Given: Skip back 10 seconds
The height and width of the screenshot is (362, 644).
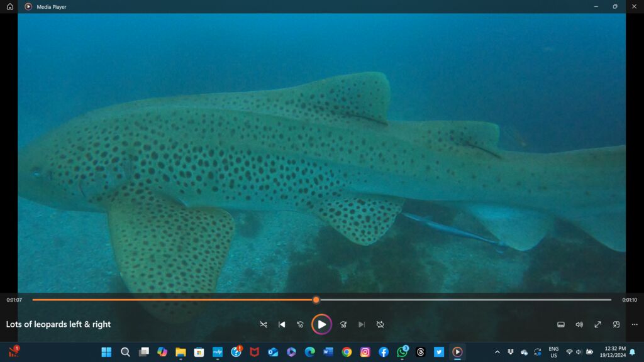Looking at the screenshot, I should 301,324.
